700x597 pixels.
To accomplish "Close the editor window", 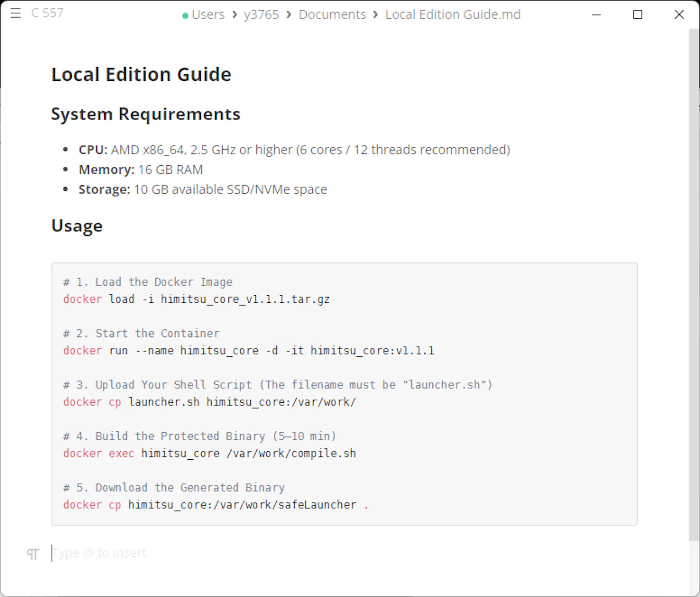I will click(679, 14).
